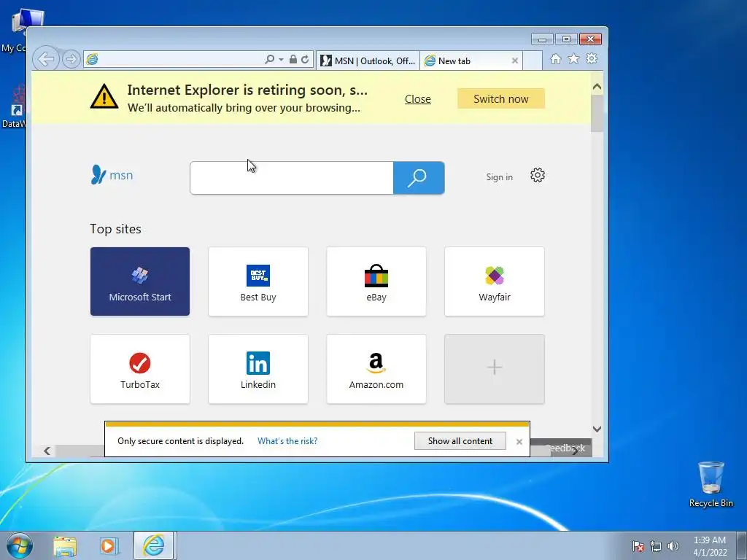Open the Best Buy top site tile
The width and height of the screenshot is (747, 560).
pos(258,281)
